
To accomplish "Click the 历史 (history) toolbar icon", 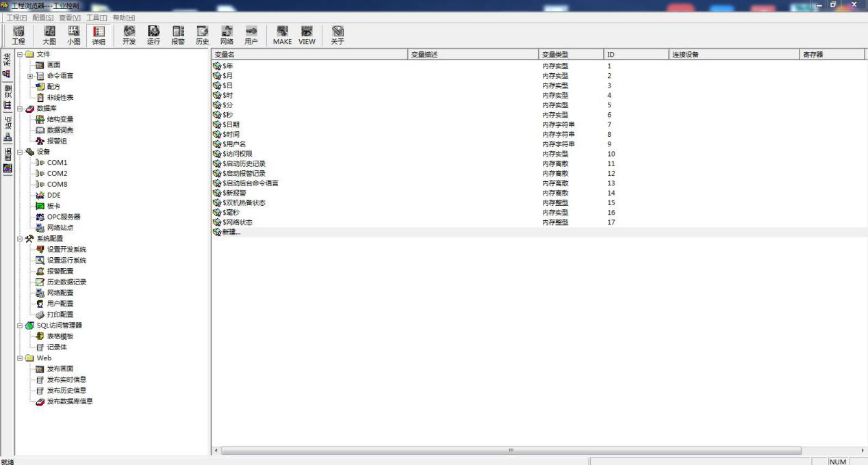I will [x=203, y=35].
